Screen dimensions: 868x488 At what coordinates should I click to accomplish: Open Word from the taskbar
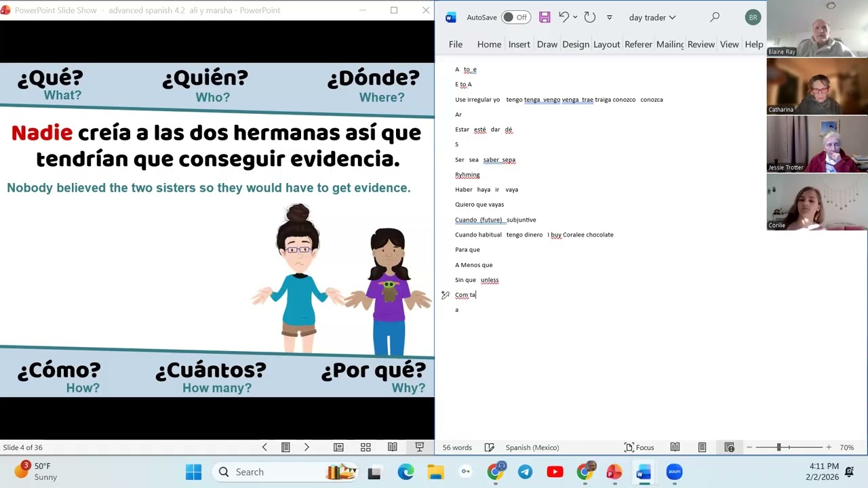pos(644,472)
